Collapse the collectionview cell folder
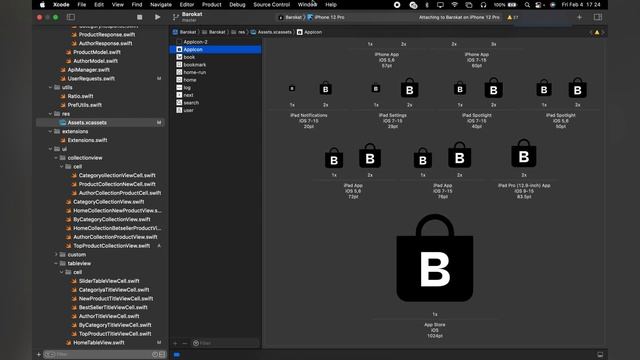The width and height of the screenshot is (640, 360). 62,167
